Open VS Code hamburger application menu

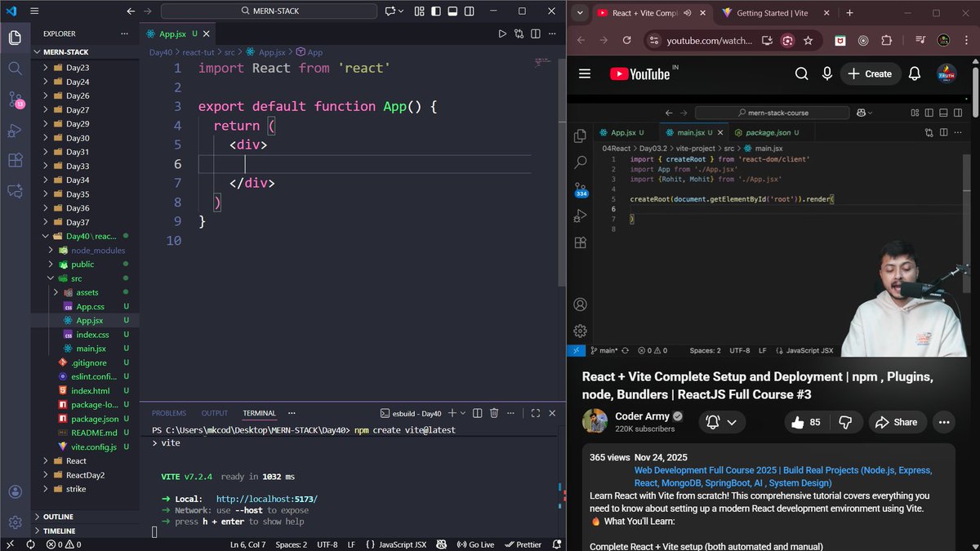coord(33,11)
